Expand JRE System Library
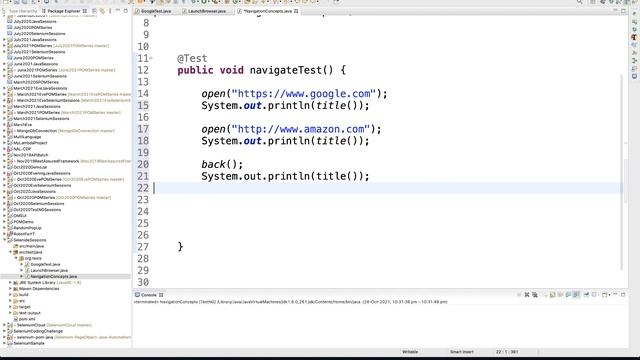The height and width of the screenshot is (360, 640). click(x=11, y=282)
